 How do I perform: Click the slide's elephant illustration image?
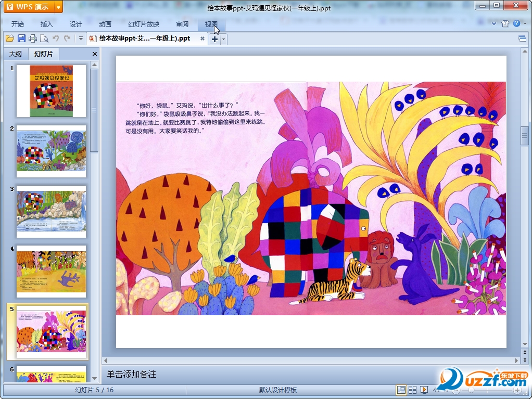[x=311, y=198]
